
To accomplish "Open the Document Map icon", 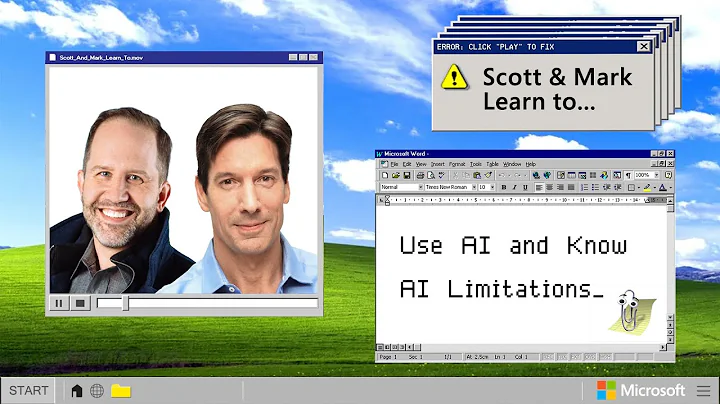I will click(x=617, y=175).
